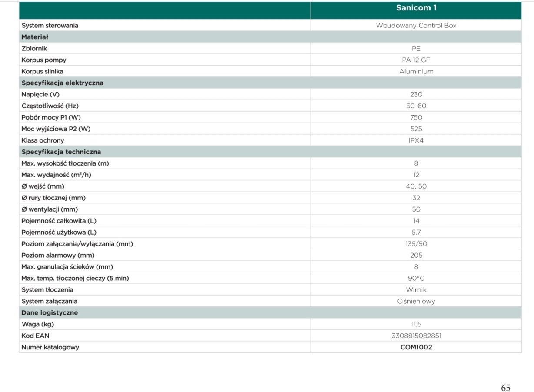Select the inlet diameter value "40, 50"

pyautogui.click(x=416, y=186)
